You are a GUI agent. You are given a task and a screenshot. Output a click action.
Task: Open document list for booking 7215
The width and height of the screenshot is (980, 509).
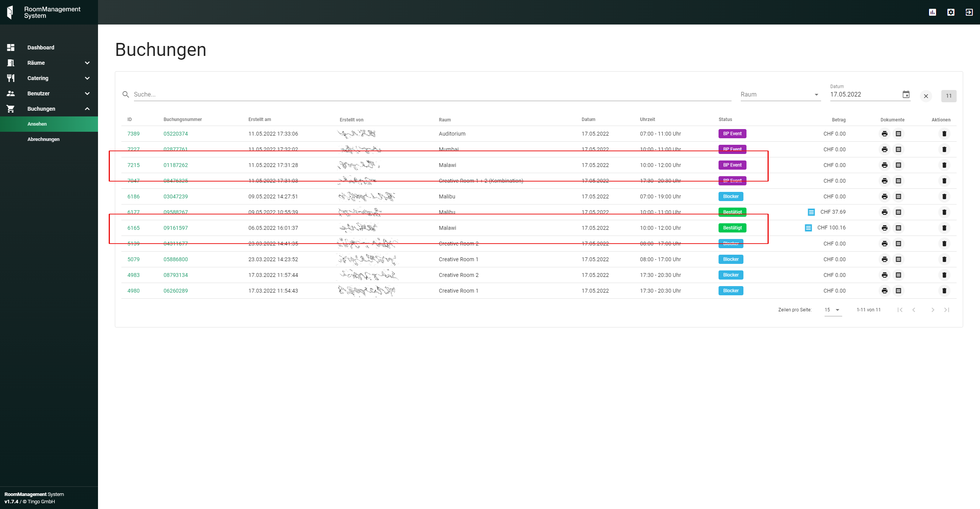pyautogui.click(x=898, y=165)
